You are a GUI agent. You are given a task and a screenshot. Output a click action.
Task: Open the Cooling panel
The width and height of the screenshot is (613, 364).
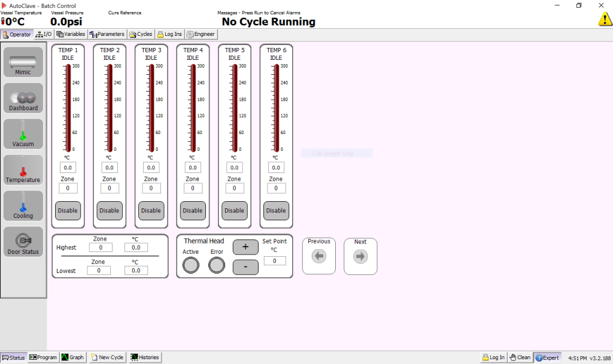tap(23, 206)
